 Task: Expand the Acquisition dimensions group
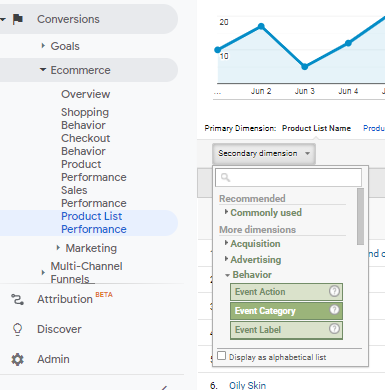coord(255,244)
